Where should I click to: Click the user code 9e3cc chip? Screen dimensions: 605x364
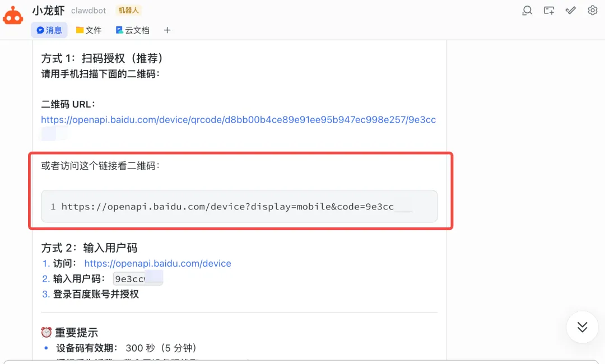pyautogui.click(x=138, y=278)
